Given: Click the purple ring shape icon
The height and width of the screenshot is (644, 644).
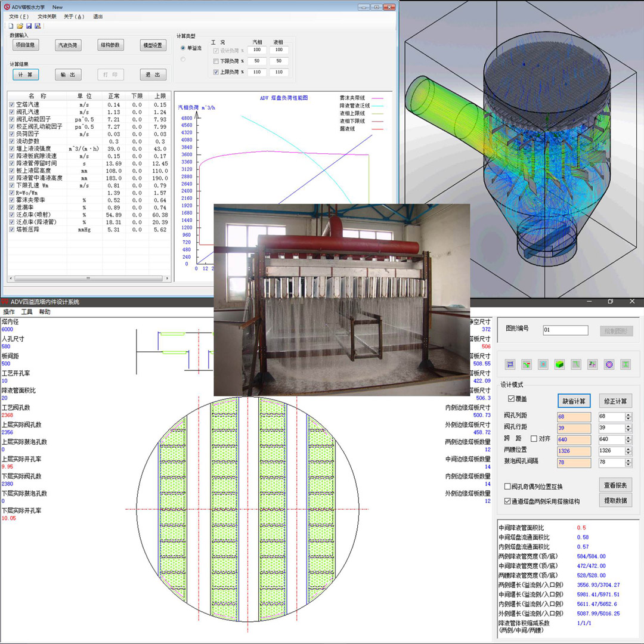Looking at the screenshot, I should tap(609, 364).
